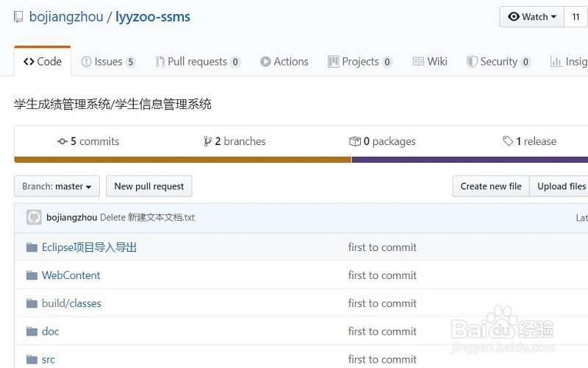Click the release tag icon
The width and height of the screenshot is (588, 368).
[507, 141]
